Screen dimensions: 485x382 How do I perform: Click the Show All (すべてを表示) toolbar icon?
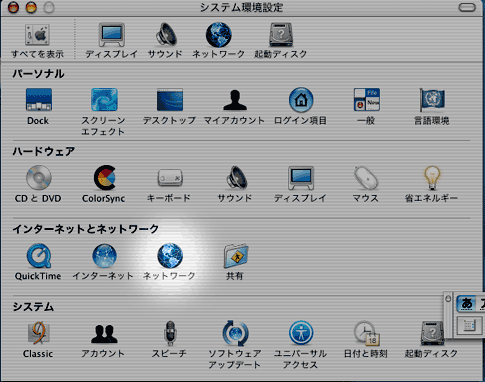click(x=37, y=35)
